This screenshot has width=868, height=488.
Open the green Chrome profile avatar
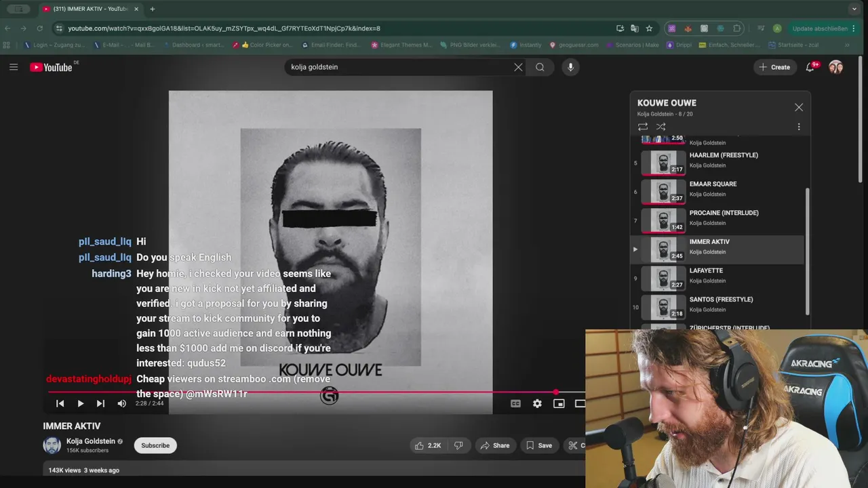click(x=777, y=28)
